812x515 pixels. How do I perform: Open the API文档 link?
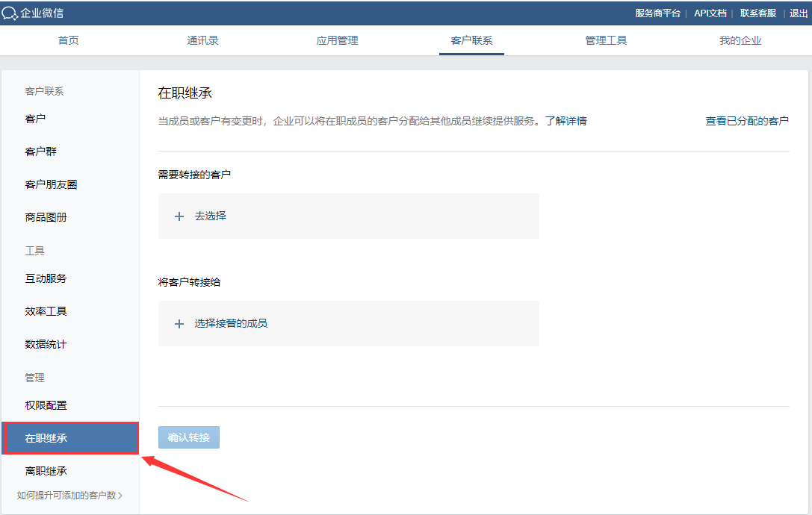pyautogui.click(x=710, y=13)
